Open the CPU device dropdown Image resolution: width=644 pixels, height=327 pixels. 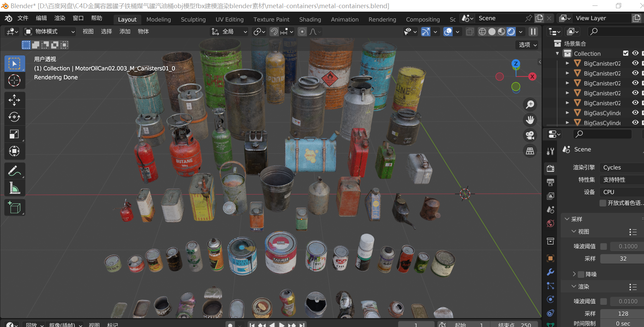pos(621,192)
